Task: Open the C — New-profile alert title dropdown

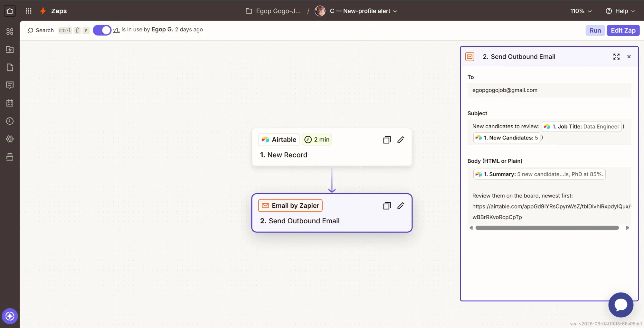Action: 364,11
